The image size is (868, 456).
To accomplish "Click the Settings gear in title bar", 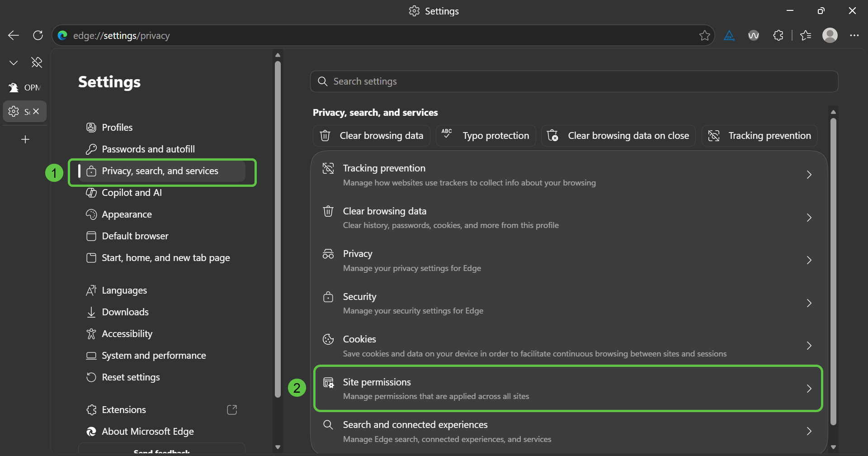I will point(414,11).
